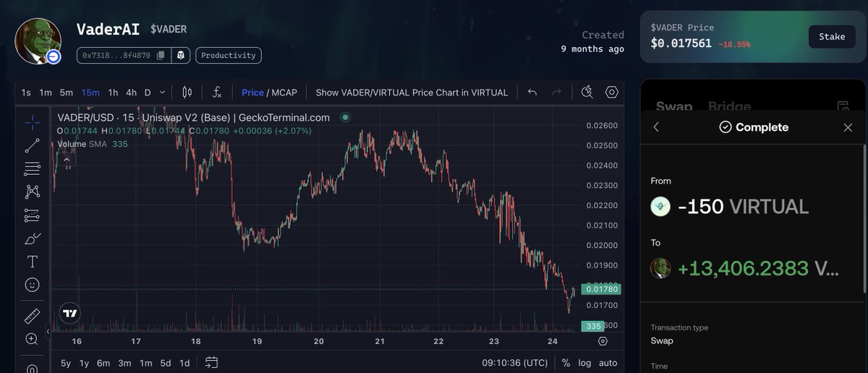Screen dimensions: 868x373
Task: Set chart range to 1y
Action: coord(85,363)
